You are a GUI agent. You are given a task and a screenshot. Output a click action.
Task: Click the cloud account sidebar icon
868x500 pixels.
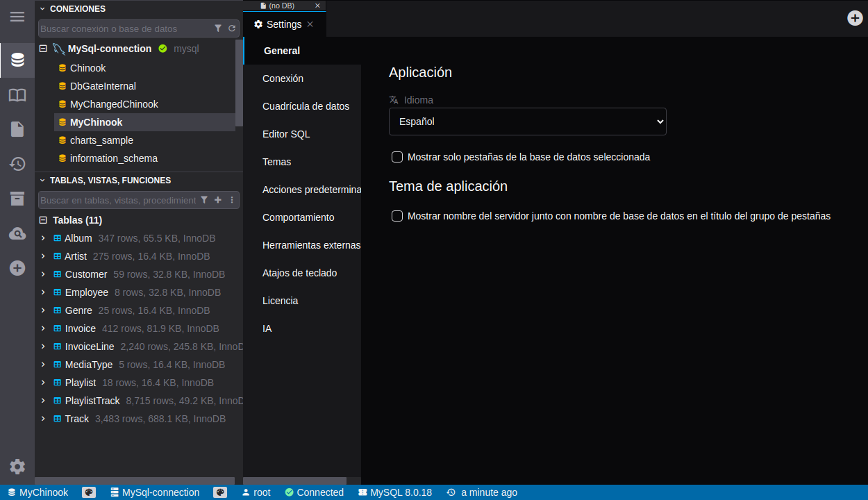click(17, 233)
